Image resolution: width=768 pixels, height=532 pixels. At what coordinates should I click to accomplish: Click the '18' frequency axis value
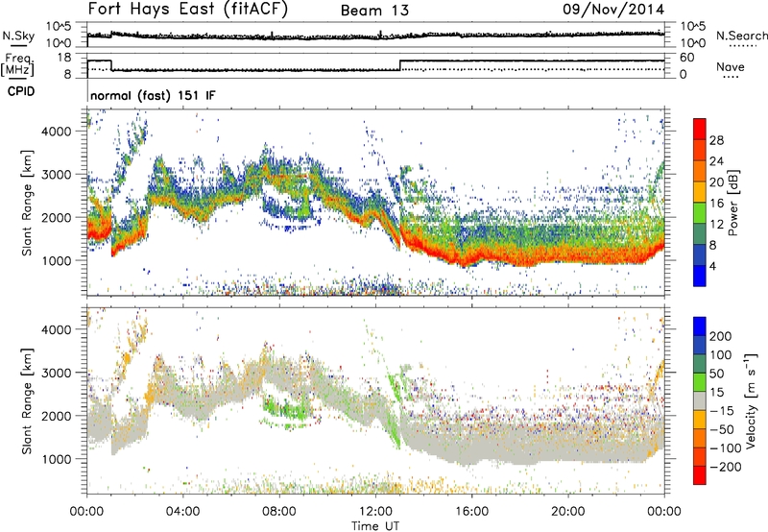(63, 58)
